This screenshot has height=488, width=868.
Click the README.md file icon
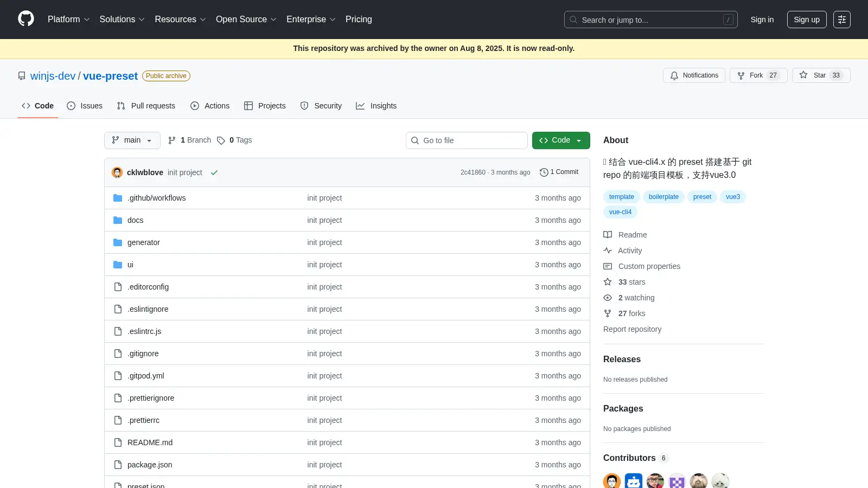[118, 442]
